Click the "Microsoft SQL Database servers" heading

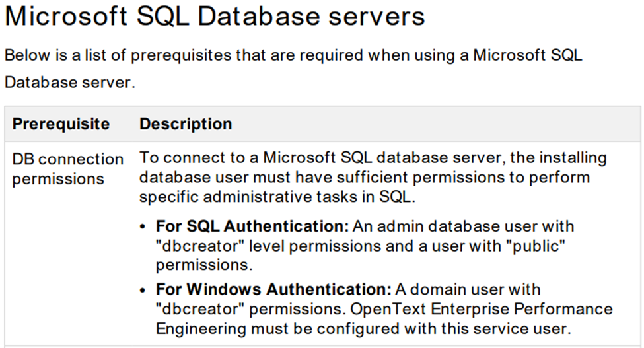(215, 17)
